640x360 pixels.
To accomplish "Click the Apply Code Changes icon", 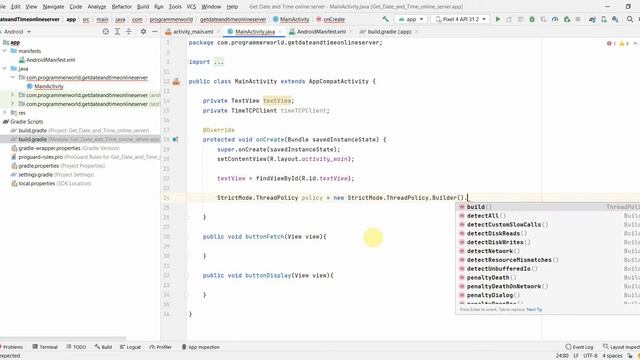I will 520,19.
